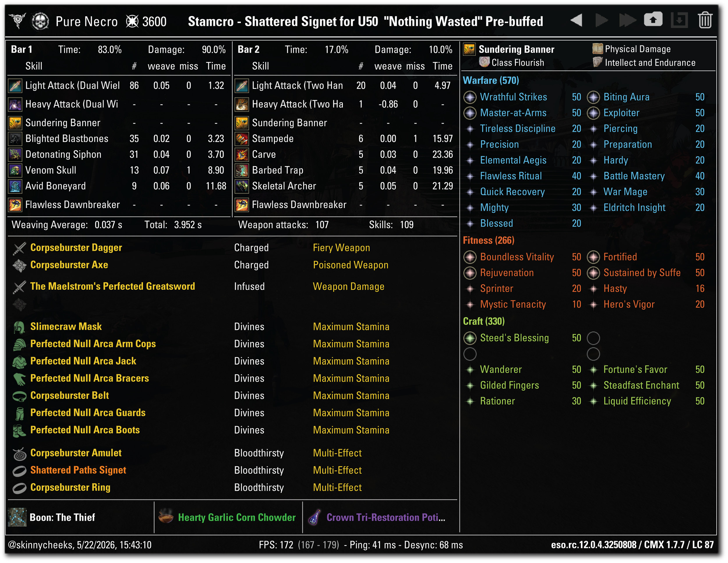The image size is (728, 563).
Task: Click the Barbed Trap skill icon
Action: [x=242, y=170]
